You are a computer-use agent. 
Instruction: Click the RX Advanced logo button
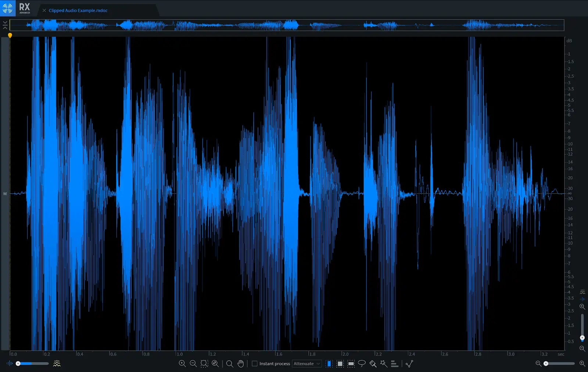(8, 8)
